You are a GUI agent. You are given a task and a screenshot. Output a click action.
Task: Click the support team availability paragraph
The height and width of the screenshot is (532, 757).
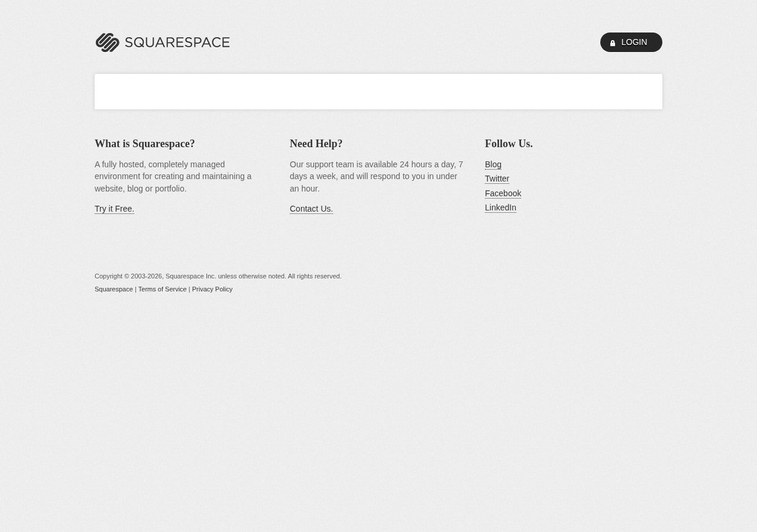tap(377, 176)
